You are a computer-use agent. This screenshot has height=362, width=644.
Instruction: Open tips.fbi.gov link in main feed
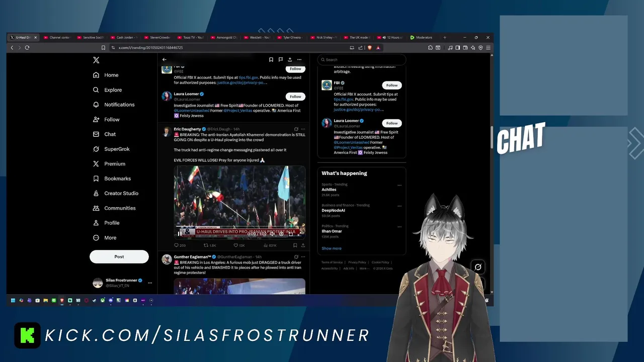(x=249, y=77)
